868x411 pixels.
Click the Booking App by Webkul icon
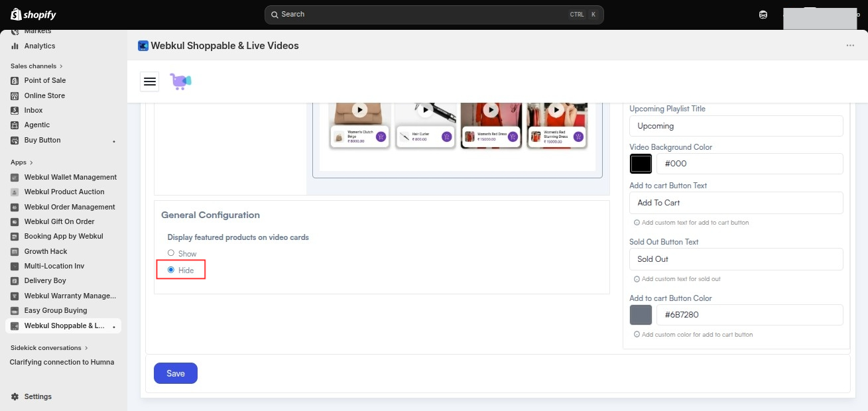(x=15, y=236)
